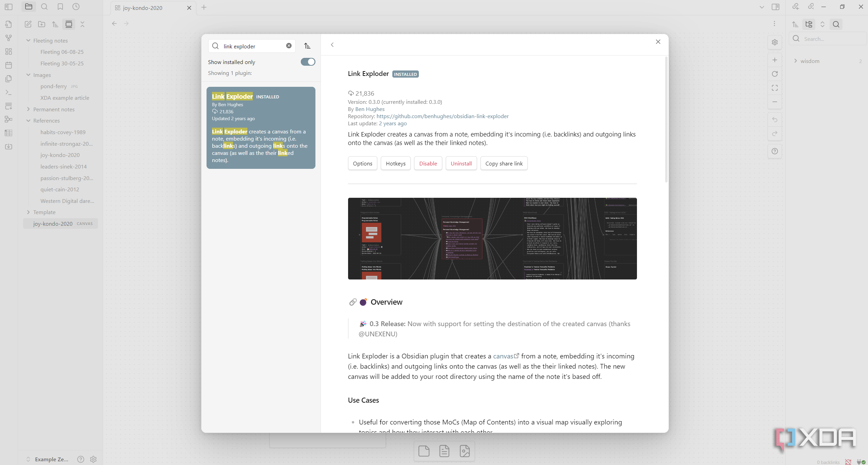Toggle the right sidebar panel

[775, 7]
